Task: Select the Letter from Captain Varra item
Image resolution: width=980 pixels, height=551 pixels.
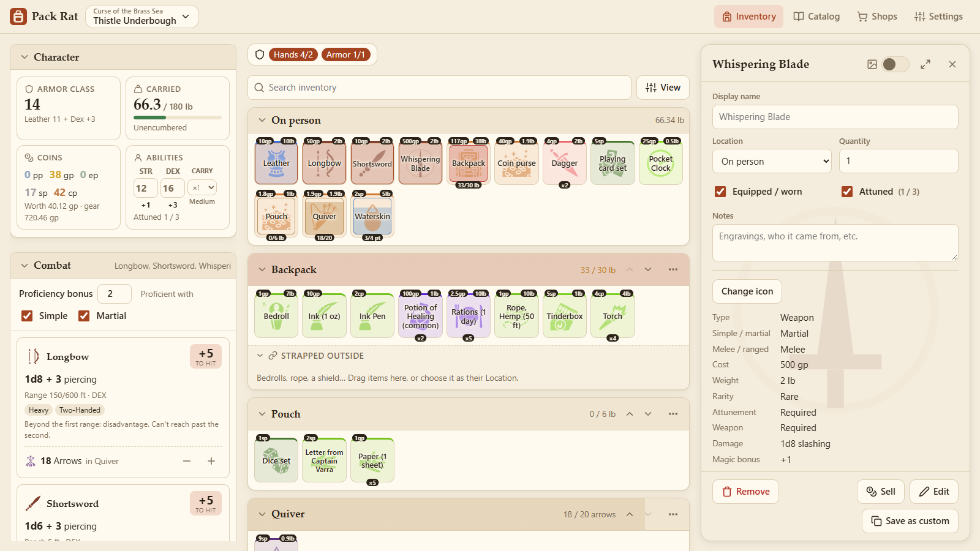Action: (x=325, y=460)
